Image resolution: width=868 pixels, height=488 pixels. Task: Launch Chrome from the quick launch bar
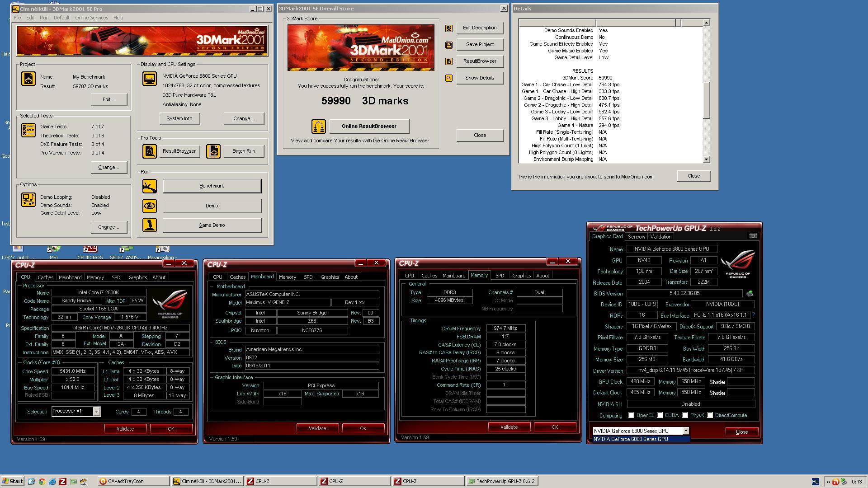coord(42,481)
